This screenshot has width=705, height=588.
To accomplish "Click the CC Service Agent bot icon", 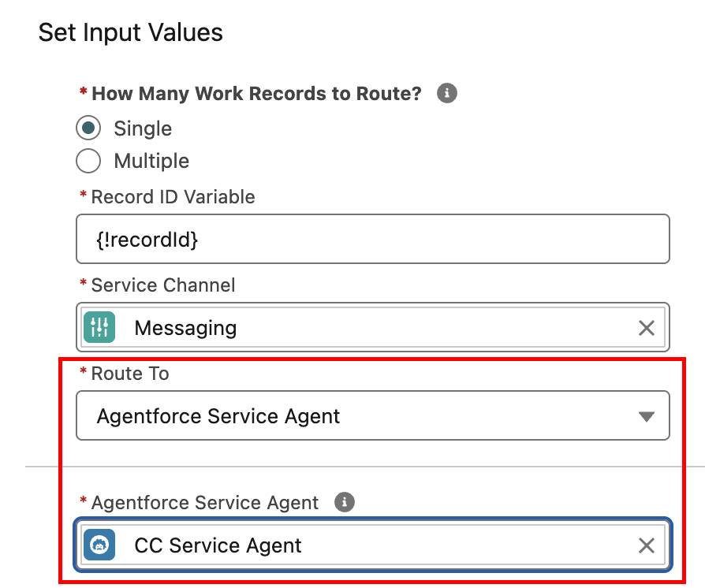I will (x=99, y=545).
